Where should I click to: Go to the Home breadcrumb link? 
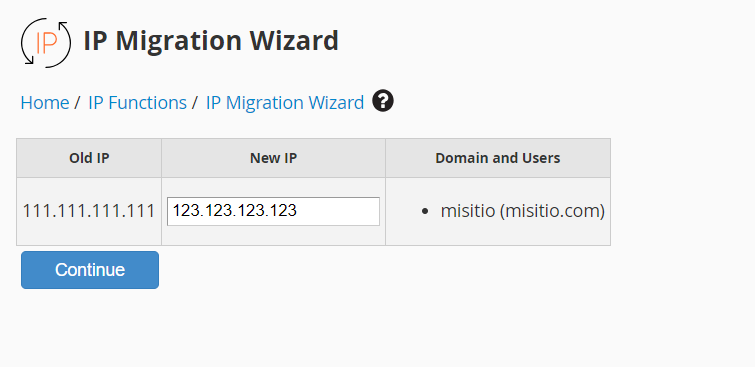45,103
